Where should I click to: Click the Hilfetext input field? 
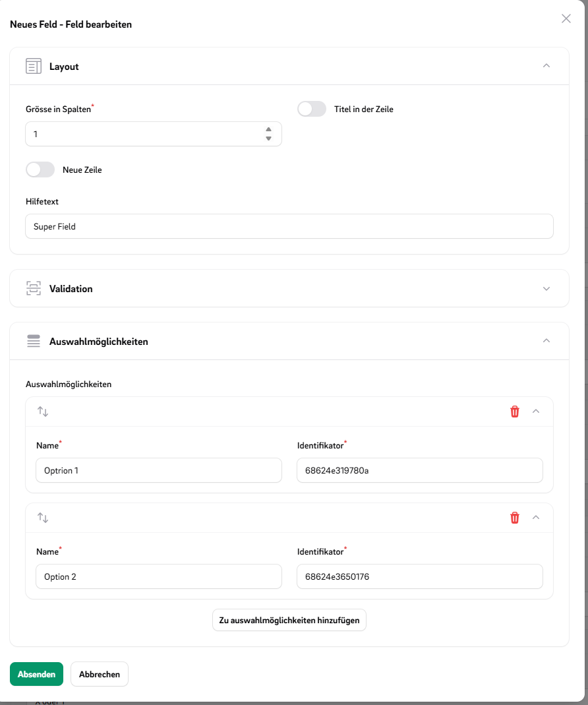(289, 226)
